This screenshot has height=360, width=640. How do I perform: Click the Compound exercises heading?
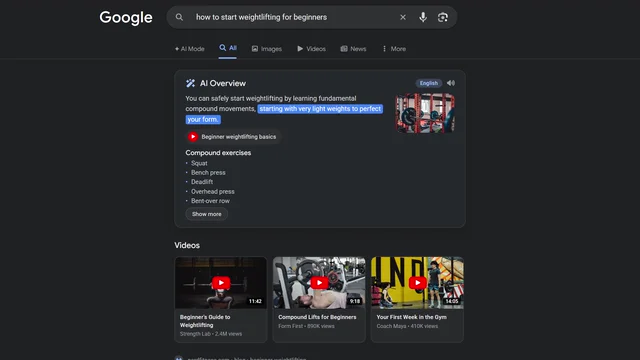[x=218, y=153]
